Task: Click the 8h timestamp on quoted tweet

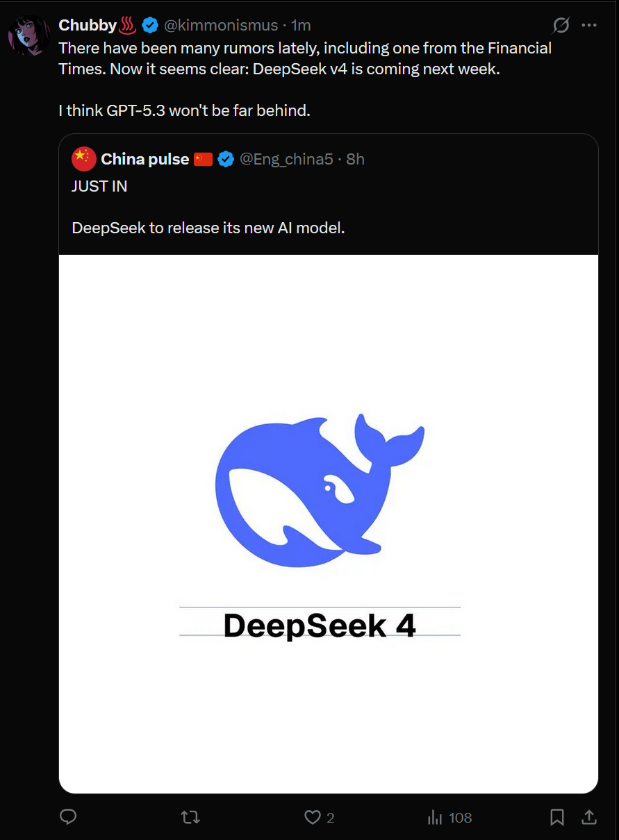Action: 355,159
